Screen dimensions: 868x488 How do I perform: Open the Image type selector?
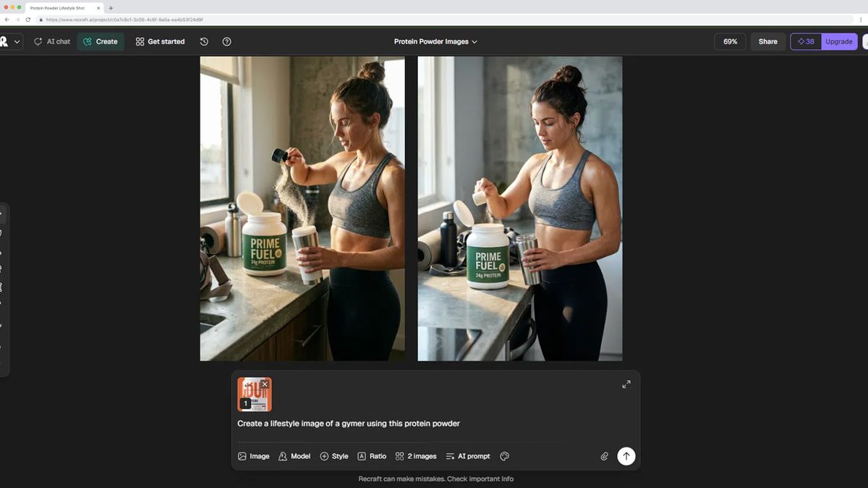(253, 456)
